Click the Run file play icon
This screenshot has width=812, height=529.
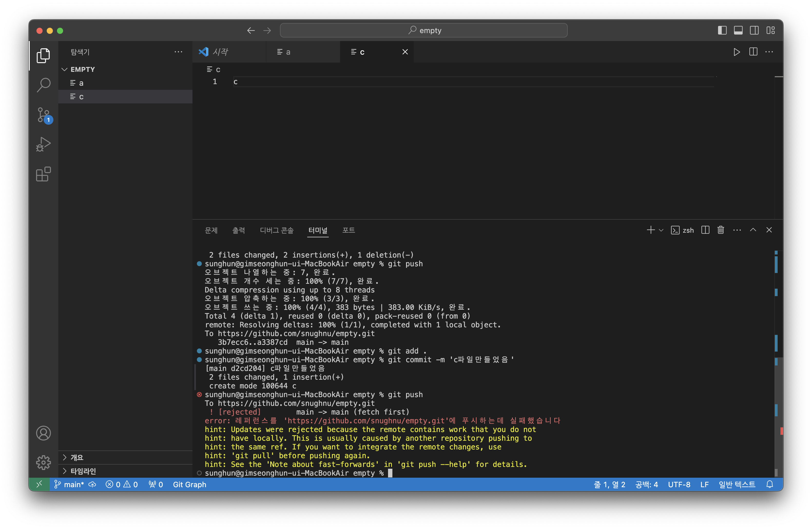[x=737, y=52]
